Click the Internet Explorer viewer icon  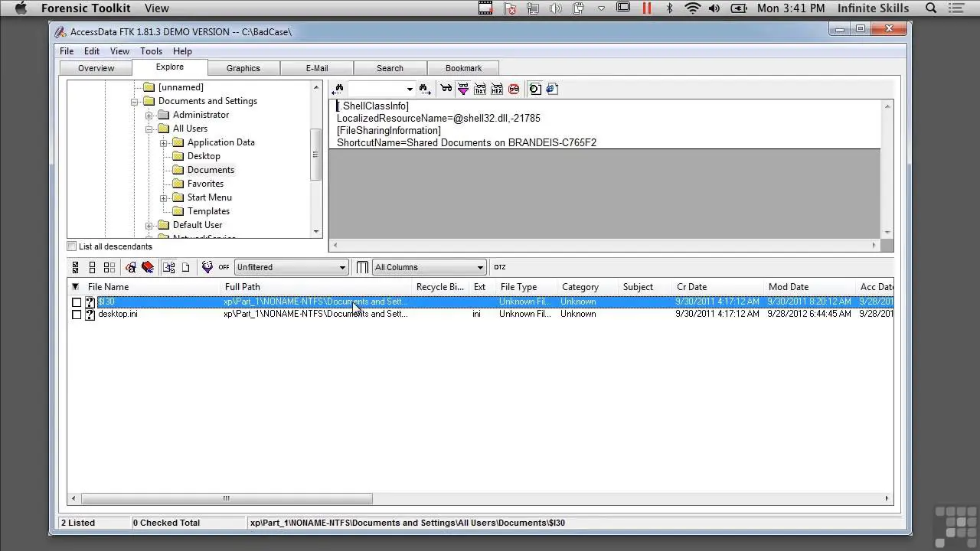tap(552, 89)
